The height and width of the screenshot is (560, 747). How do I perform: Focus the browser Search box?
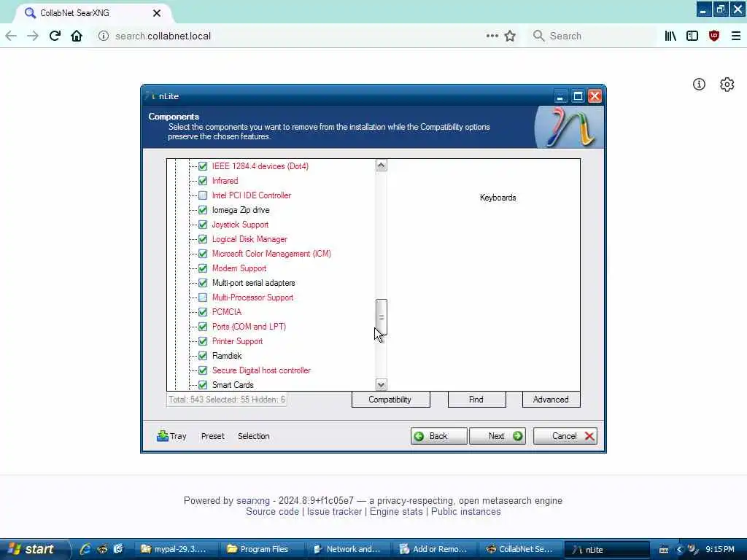(x=591, y=36)
